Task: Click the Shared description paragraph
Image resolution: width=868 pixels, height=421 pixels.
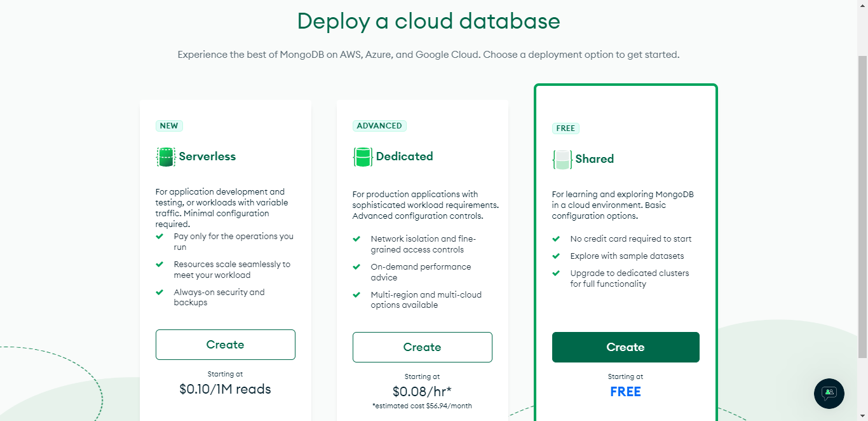Action: coord(623,205)
